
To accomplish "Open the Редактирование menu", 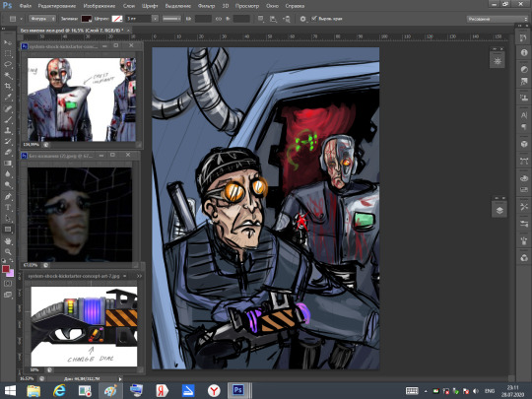I will (58, 6).
